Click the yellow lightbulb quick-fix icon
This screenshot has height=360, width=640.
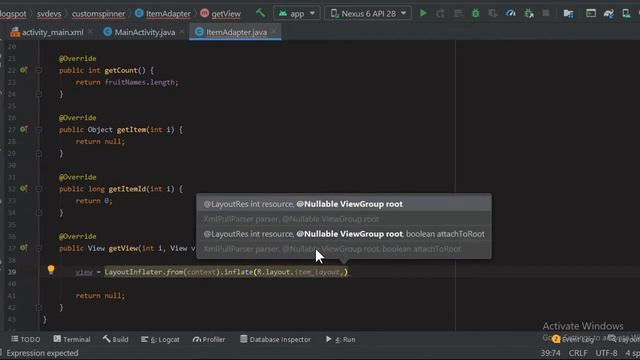point(51,270)
